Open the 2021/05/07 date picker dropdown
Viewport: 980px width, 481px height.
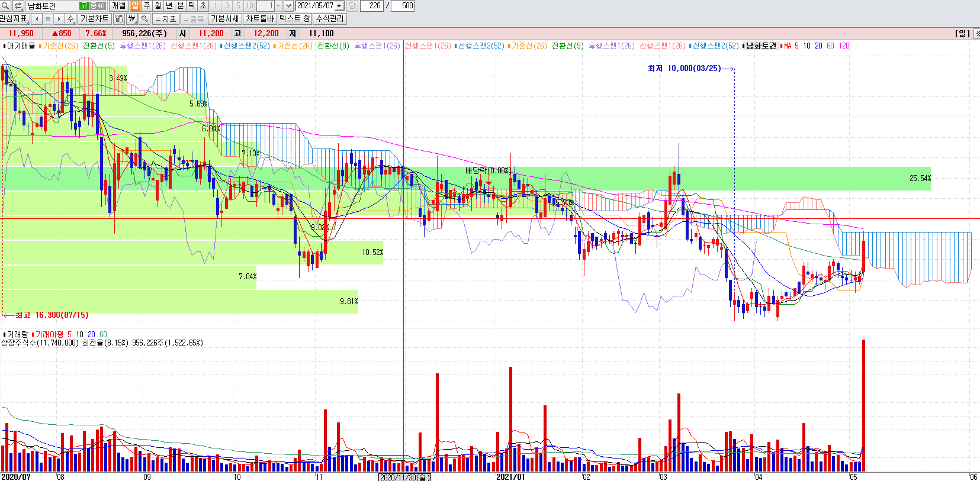[x=339, y=6]
